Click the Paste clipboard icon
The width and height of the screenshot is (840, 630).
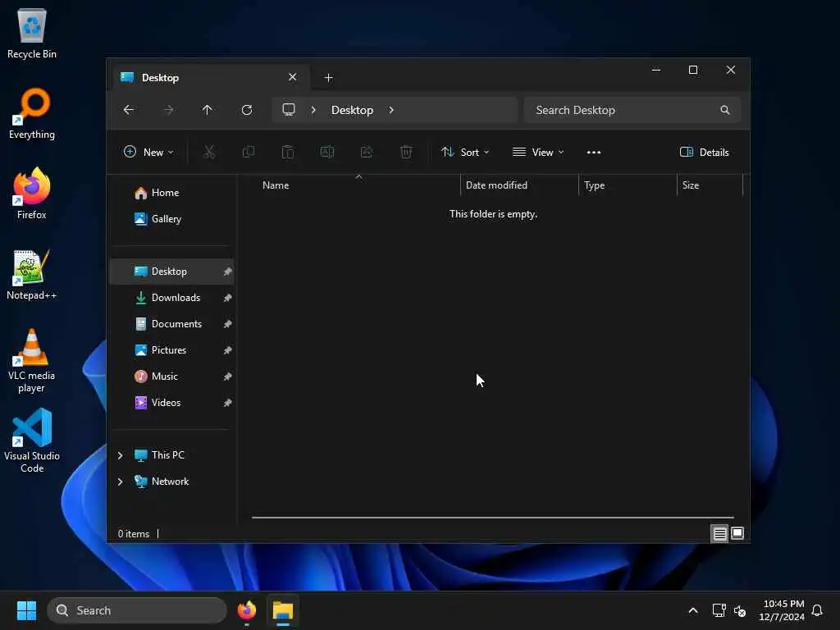(x=288, y=152)
